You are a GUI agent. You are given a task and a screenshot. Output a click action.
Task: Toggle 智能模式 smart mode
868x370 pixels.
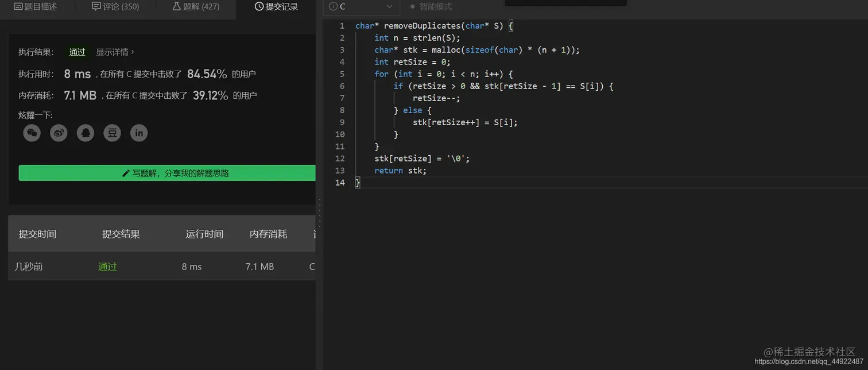tap(431, 7)
